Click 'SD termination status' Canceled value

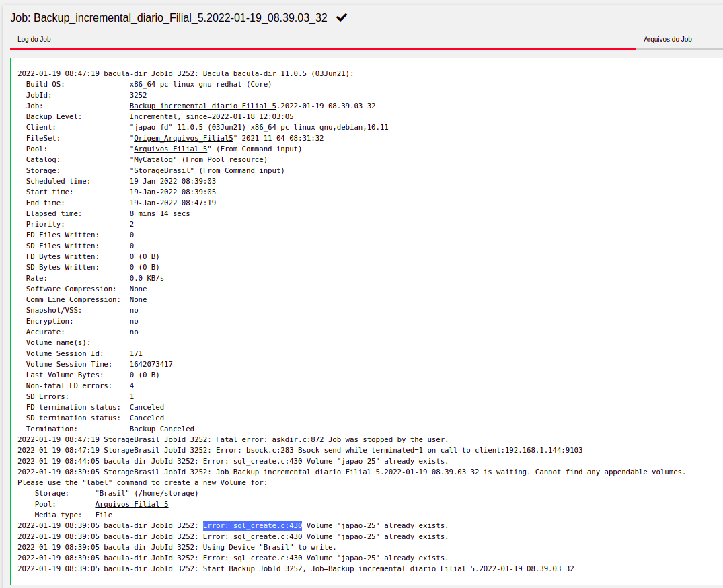pyautogui.click(x=147, y=418)
